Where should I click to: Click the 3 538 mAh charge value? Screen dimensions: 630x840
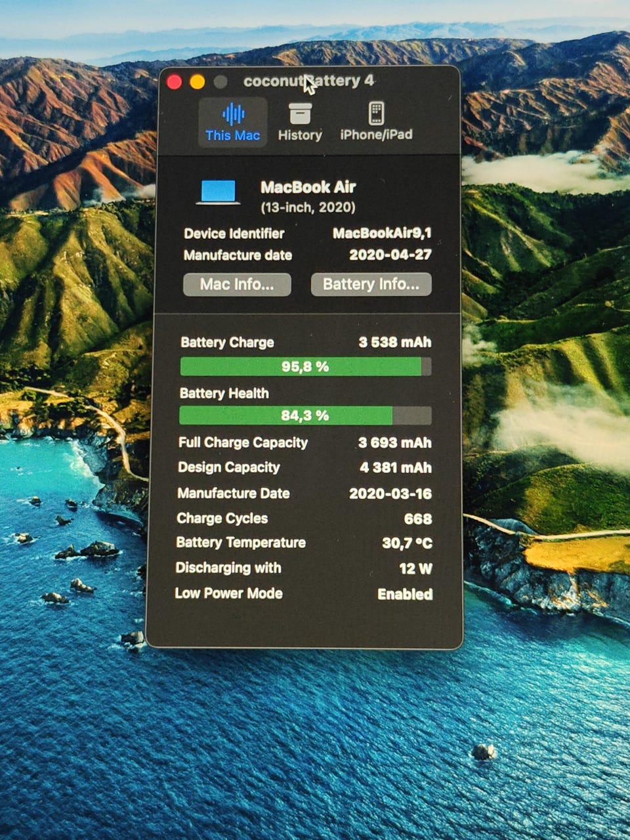pyautogui.click(x=395, y=342)
